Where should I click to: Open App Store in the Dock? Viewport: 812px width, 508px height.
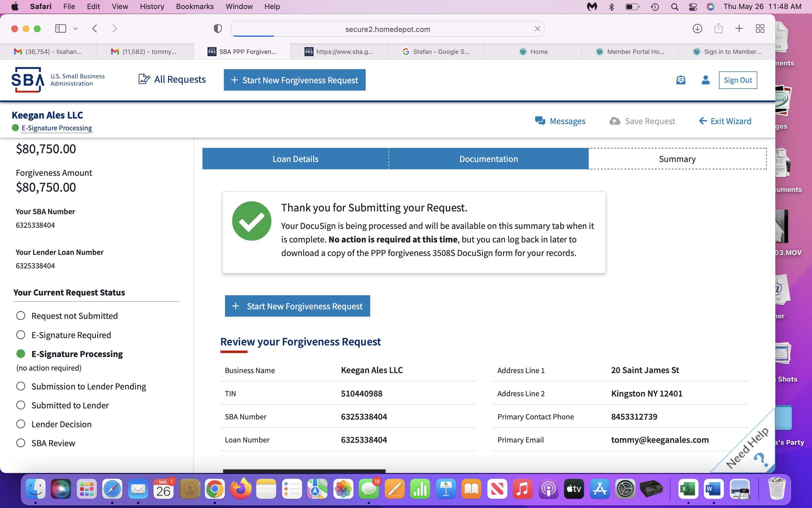coord(600,489)
